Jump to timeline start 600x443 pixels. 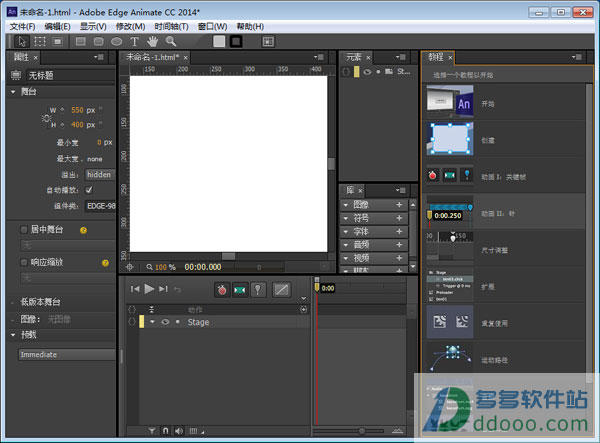click(x=135, y=289)
